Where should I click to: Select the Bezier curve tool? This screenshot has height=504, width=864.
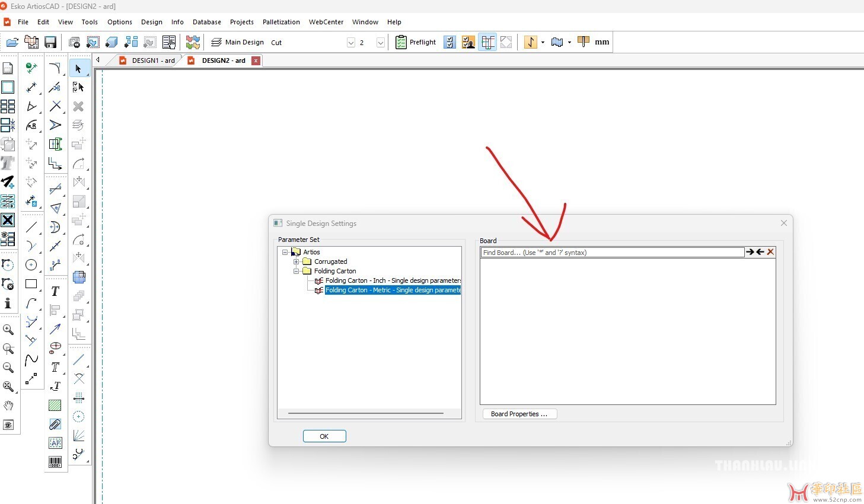pyautogui.click(x=31, y=360)
